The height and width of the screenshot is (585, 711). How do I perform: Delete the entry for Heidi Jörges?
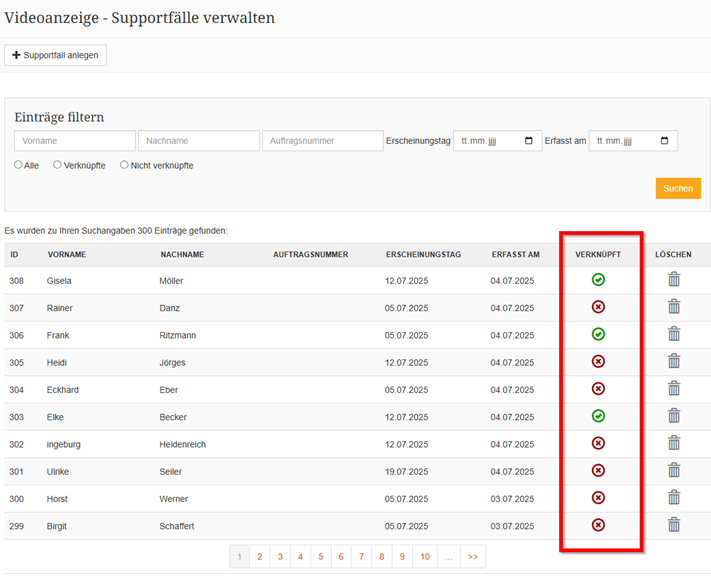tap(674, 361)
